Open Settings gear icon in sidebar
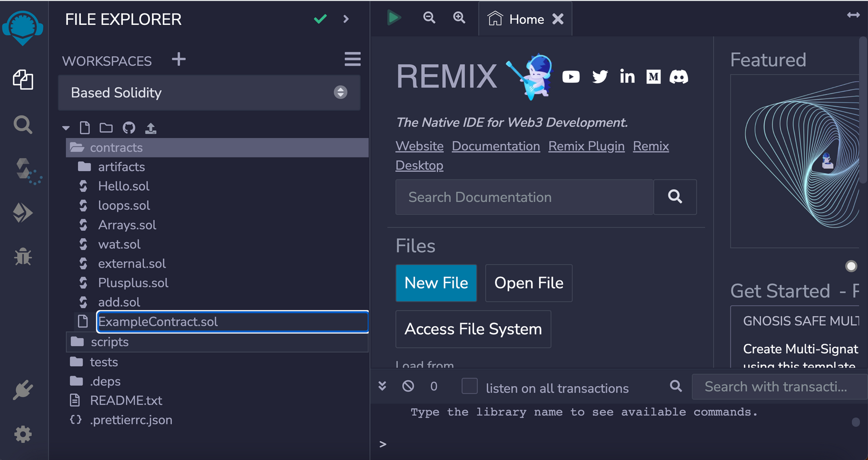The height and width of the screenshot is (460, 868). click(x=23, y=434)
